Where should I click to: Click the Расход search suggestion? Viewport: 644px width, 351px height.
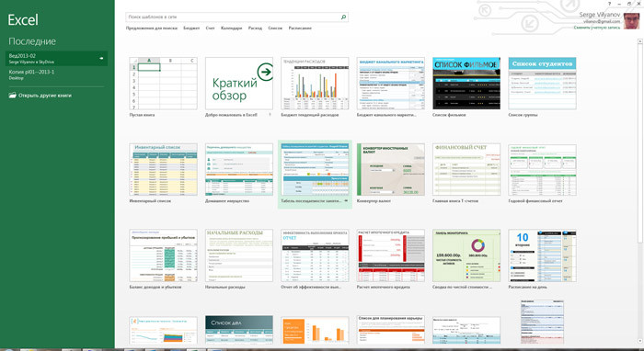tap(255, 28)
